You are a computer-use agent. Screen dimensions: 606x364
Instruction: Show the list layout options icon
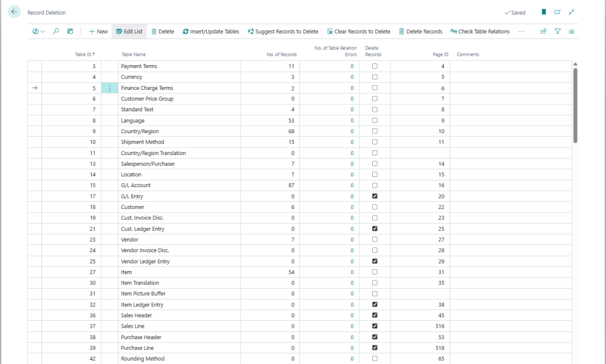(571, 31)
